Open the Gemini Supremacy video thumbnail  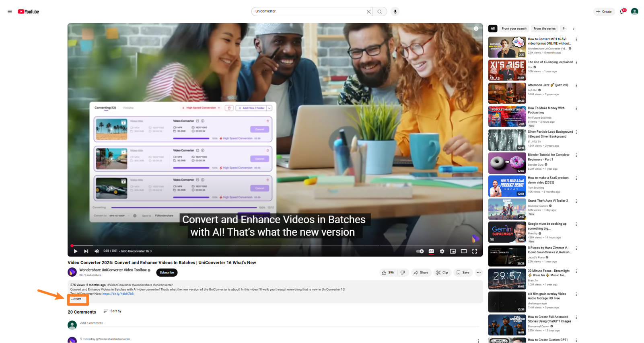click(x=507, y=232)
